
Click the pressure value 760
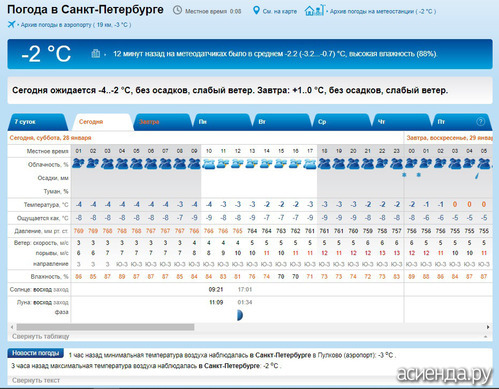click(353, 231)
